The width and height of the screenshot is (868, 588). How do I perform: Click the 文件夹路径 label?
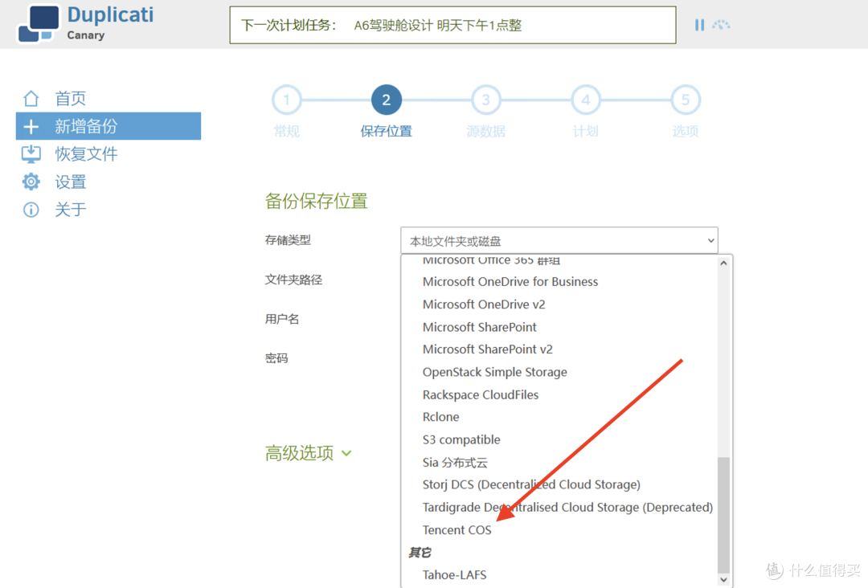(x=293, y=280)
